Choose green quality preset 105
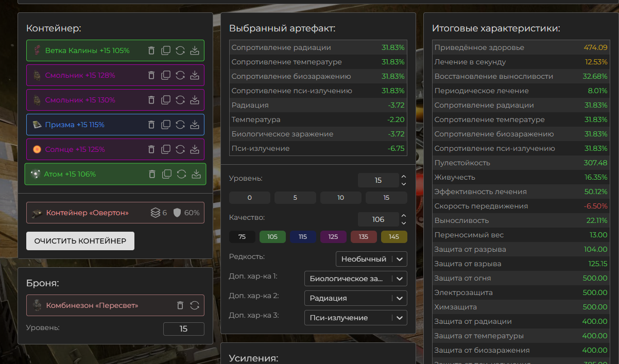 [272, 237]
